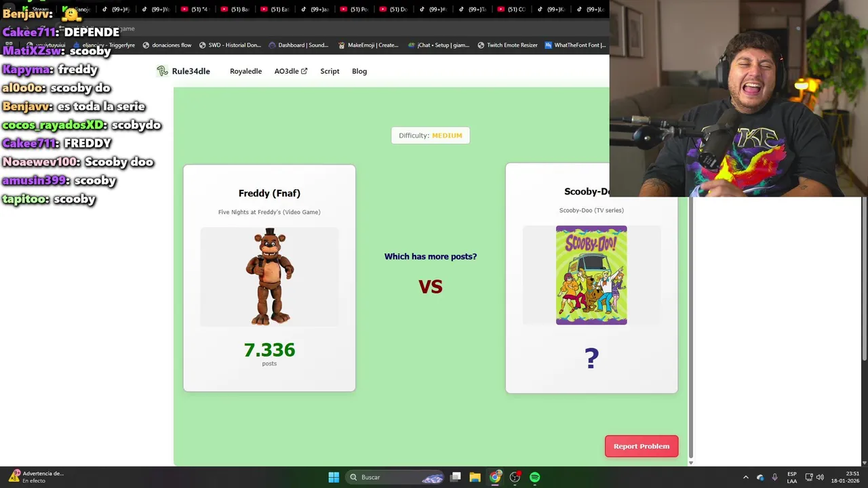The width and height of the screenshot is (868, 488).
Task: Click the volume speaker tray icon
Action: [820, 477]
